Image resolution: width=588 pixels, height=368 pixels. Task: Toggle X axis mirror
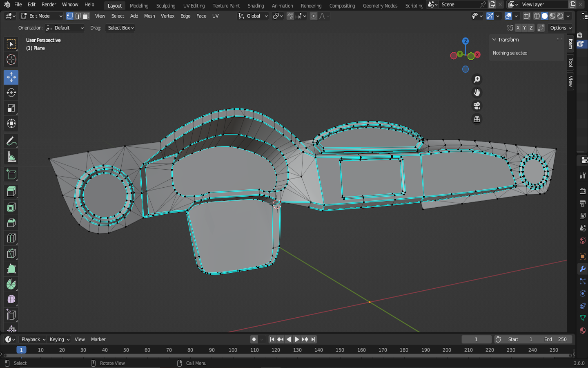click(518, 28)
